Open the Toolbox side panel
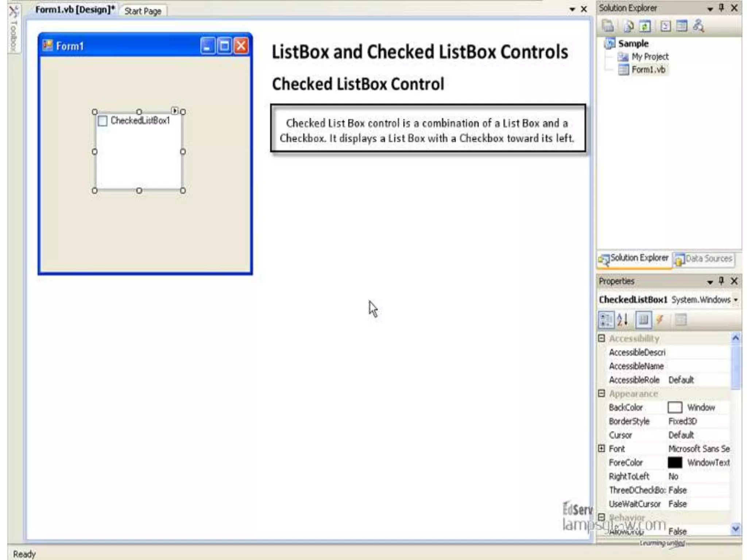747x560 pixels. (x=13, y=29)
